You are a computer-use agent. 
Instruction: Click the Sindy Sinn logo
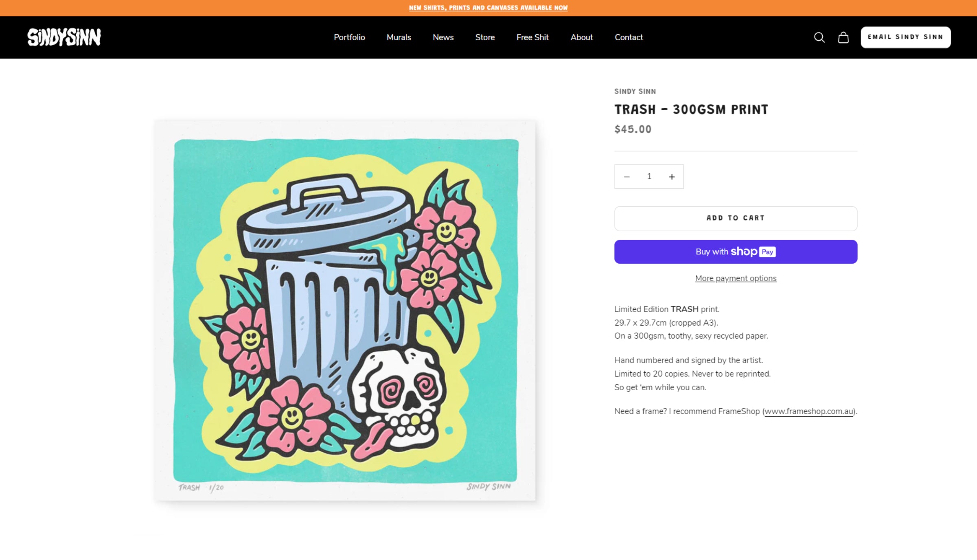tap(64, 37)
